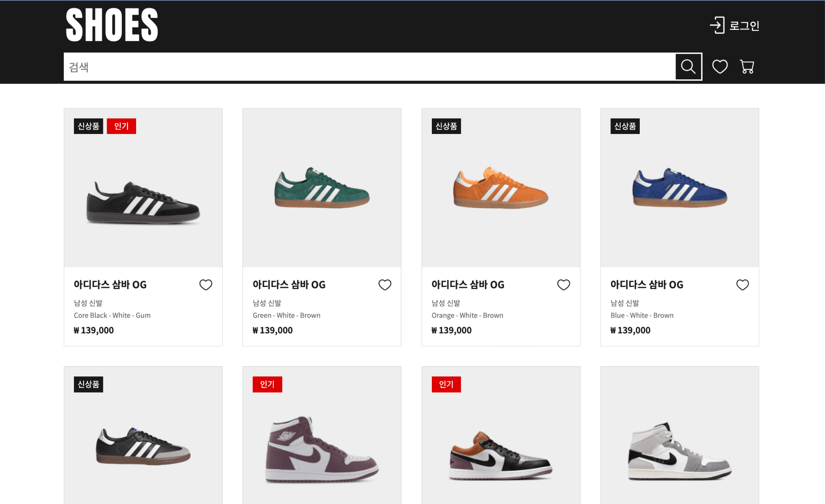This screenshot has height=504, width=825.
Task: Favorite the Core Black Samba OG shoe
Action: tap(205, 285)
